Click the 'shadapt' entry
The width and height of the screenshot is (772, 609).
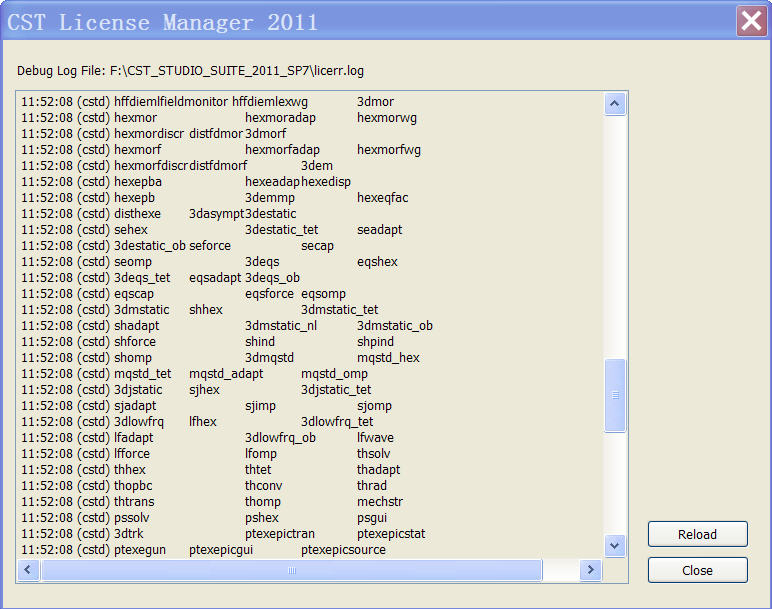(136, 326)
